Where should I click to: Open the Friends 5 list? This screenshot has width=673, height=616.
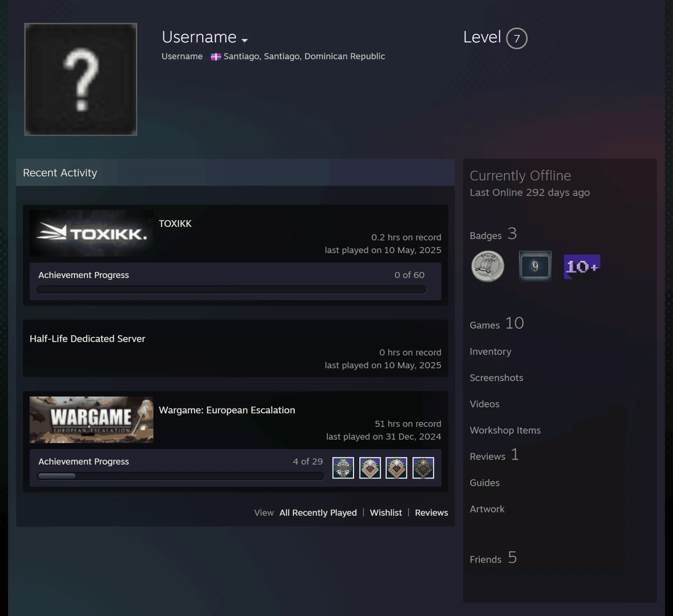(x=493, y=558)
